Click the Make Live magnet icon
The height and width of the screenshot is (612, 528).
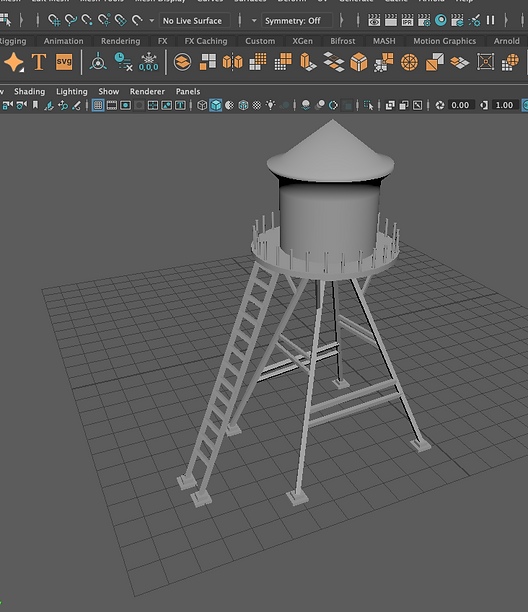(x=137, y=20)
